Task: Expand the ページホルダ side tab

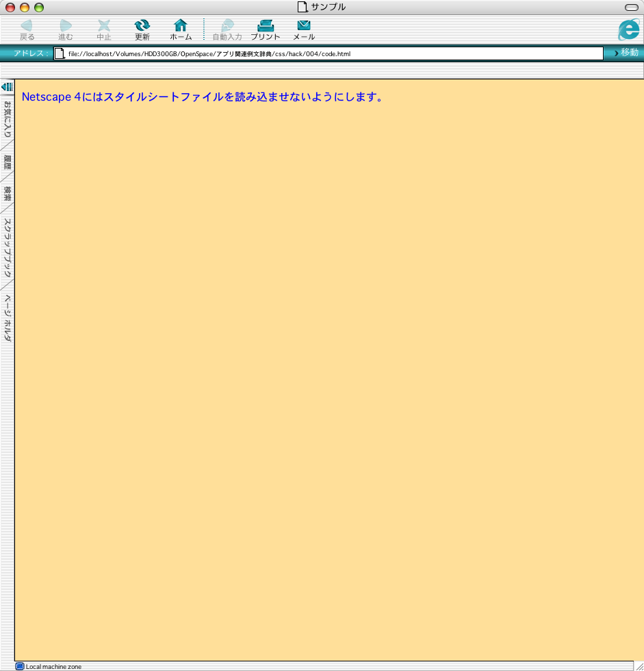Action: [7, 318]
